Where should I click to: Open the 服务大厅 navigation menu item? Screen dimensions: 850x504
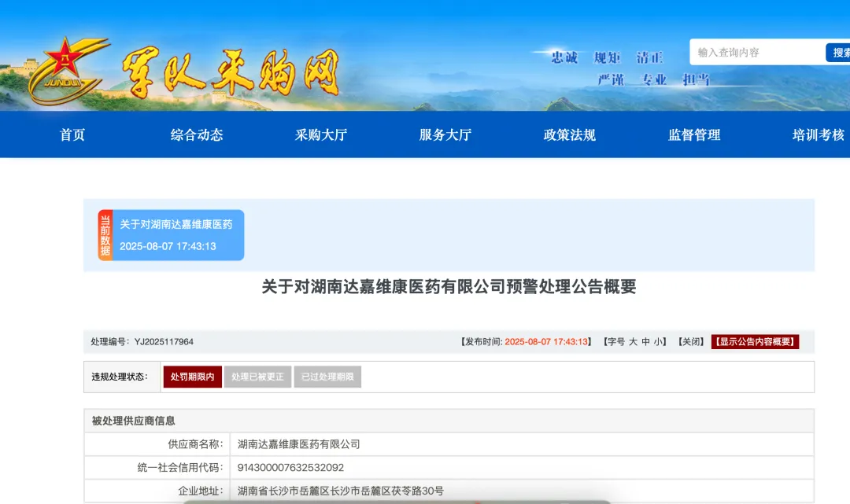point(445,134)
